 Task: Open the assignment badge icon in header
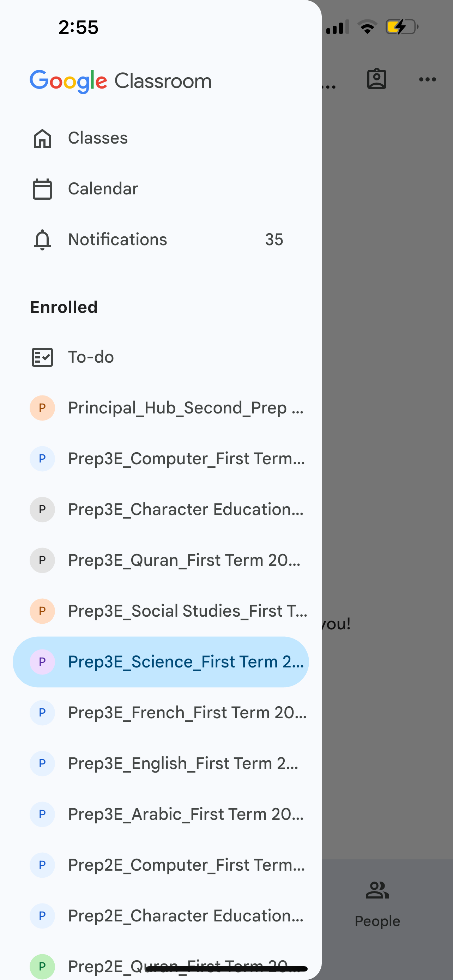coord(376,79)
